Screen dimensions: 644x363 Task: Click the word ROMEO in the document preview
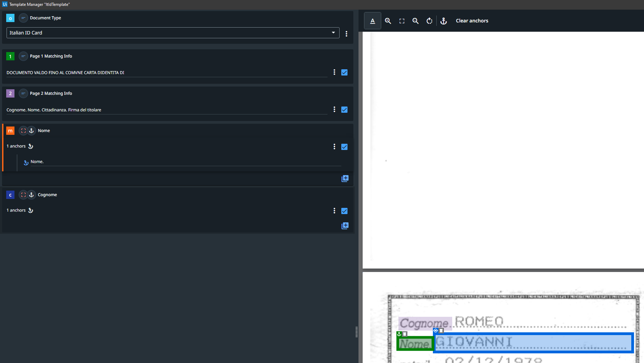point(479,321)
